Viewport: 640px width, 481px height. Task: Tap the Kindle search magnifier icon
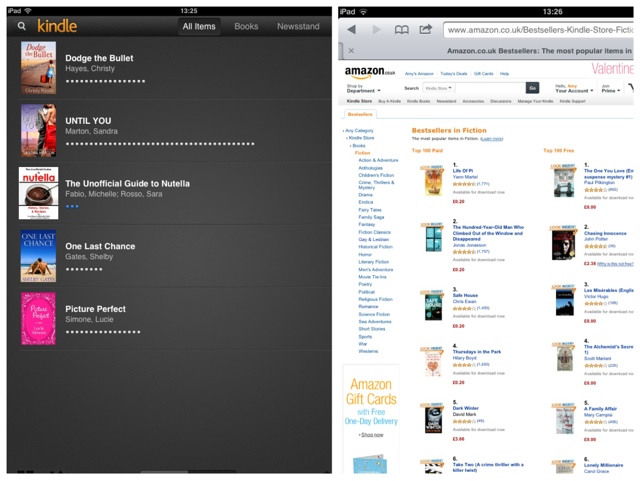click(x=22, y=27)
